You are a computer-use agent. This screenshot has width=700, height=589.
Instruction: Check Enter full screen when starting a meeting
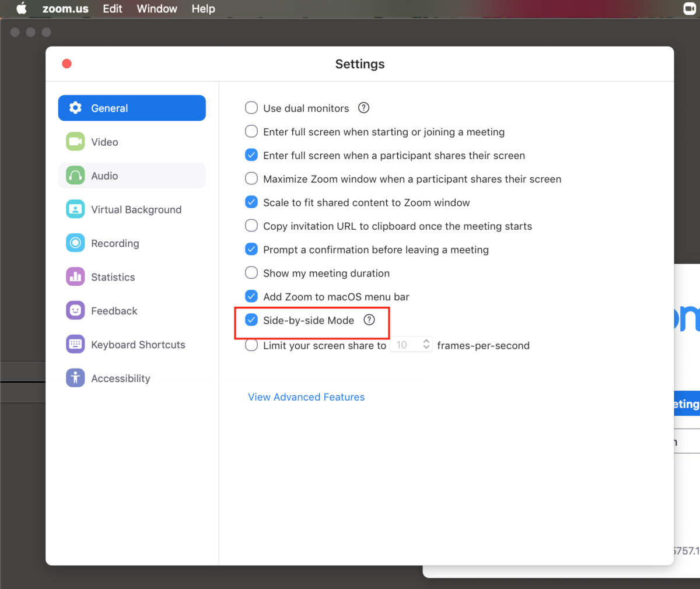coord(251,132)
